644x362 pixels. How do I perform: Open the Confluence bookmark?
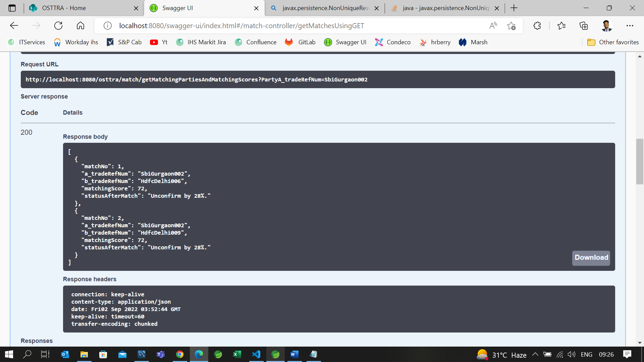coord(256,42)
